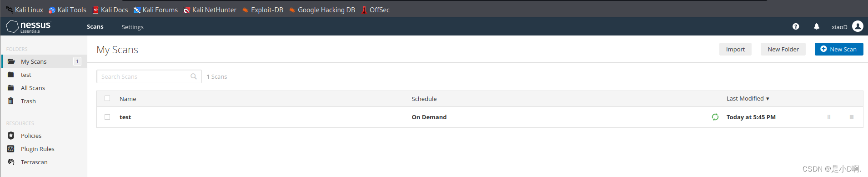Screen dimensions: 868x177
Task: Click the New Scan button
Action: (839, 49)
